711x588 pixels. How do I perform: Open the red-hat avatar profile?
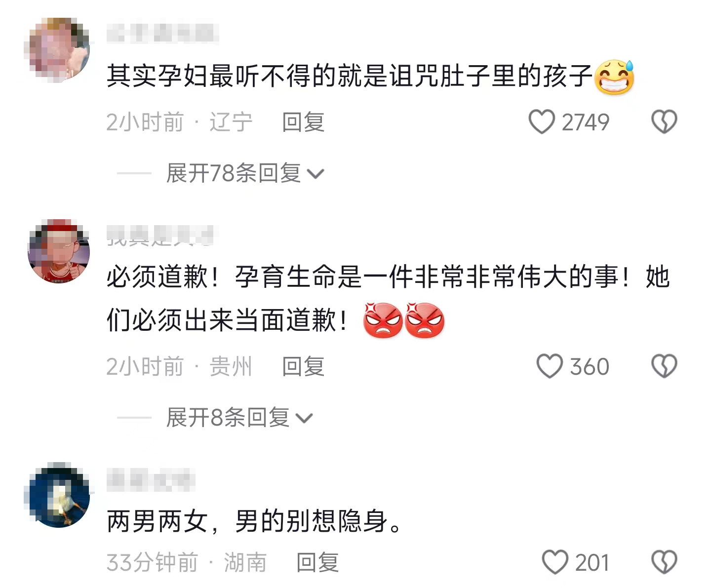pos(58,251)
